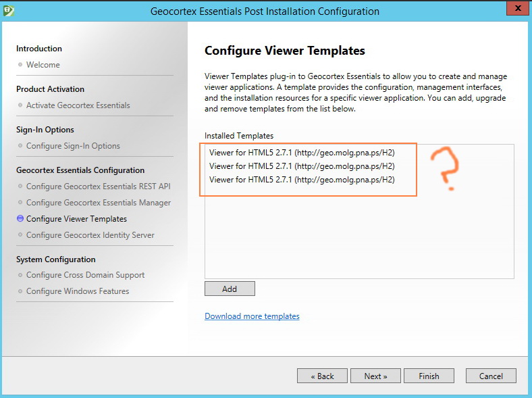Click the Next button

coord(375,376)
